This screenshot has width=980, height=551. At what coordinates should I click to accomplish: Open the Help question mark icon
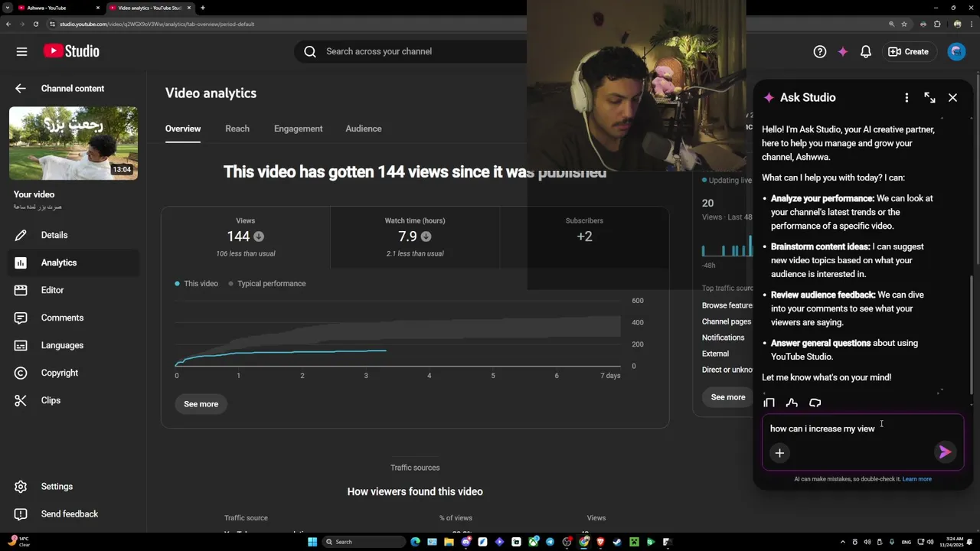click(x=819, y=51)
